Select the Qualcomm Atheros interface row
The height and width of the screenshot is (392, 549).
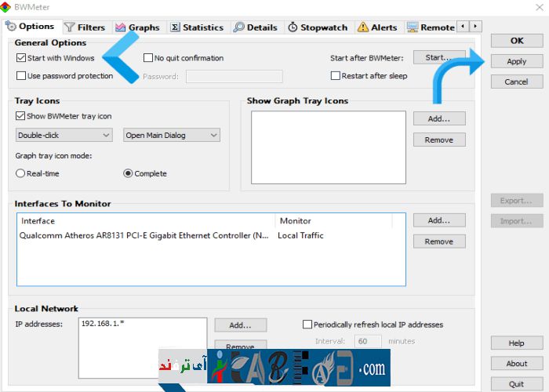click(x=145, y=235)
